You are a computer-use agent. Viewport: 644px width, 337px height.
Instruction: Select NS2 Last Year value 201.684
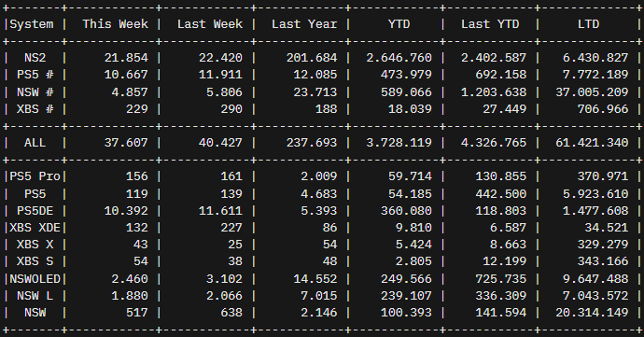pos(312,58)
